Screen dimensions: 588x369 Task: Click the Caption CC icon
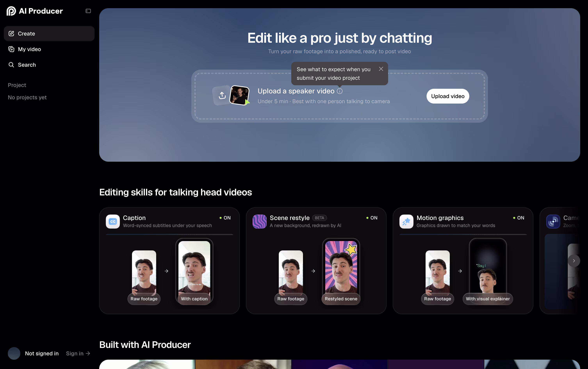click(x=113, y=221)
